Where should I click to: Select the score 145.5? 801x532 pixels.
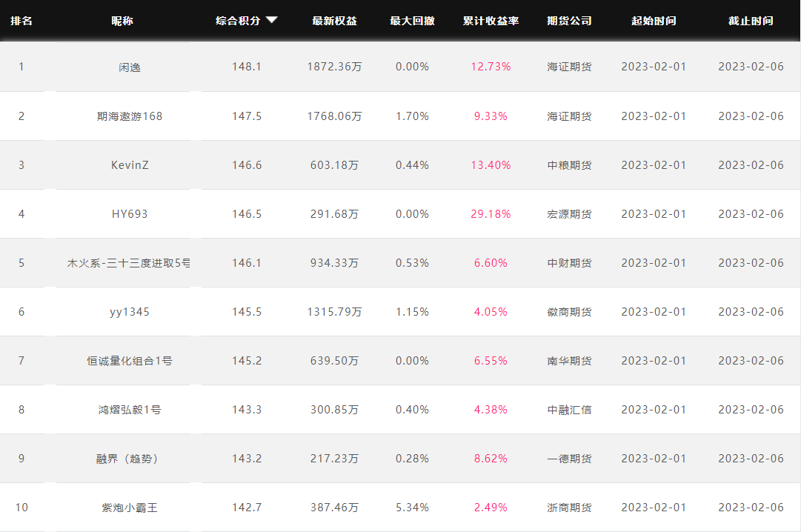click(x=247, y=312)
